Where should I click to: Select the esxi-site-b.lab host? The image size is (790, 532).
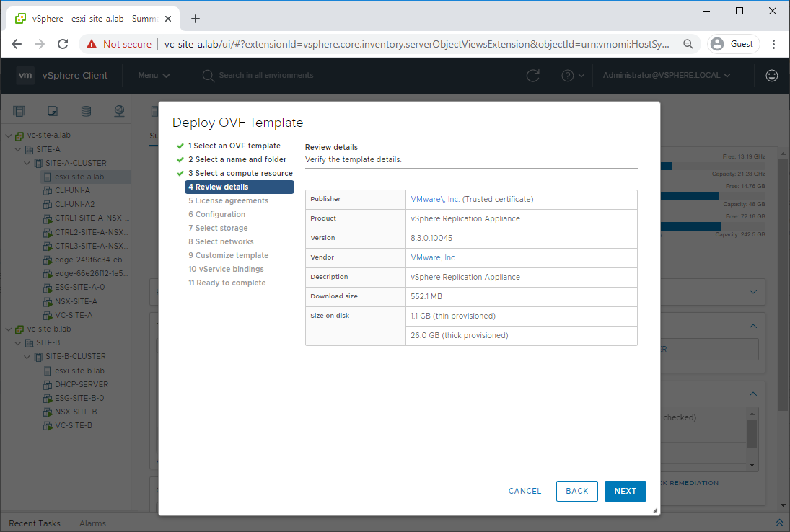point(79,371)
